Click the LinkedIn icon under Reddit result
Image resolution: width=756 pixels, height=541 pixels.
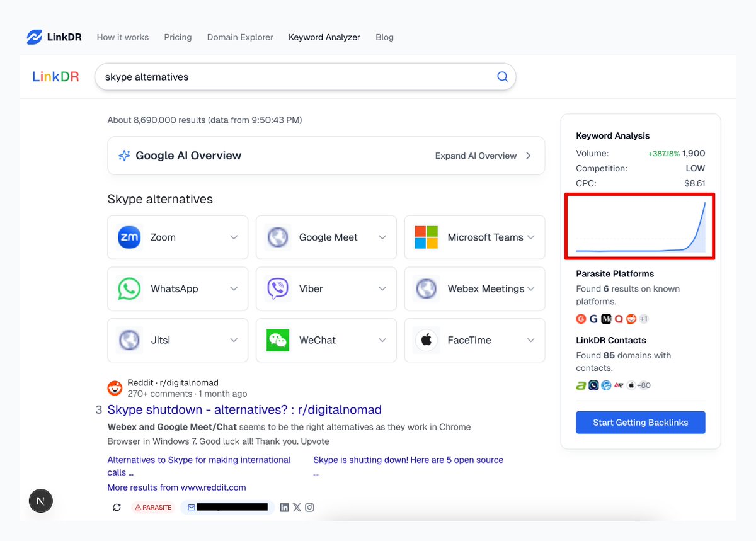[284, 508]
